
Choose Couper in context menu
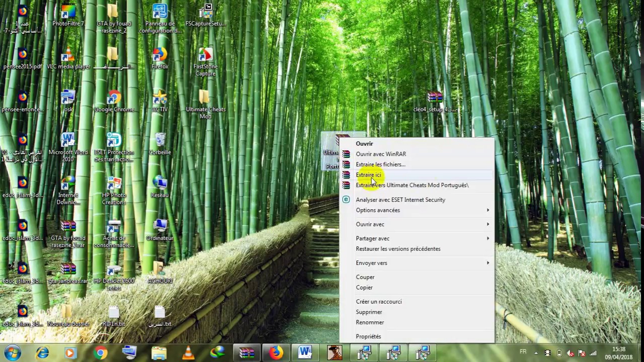click(x=417, y=277)
